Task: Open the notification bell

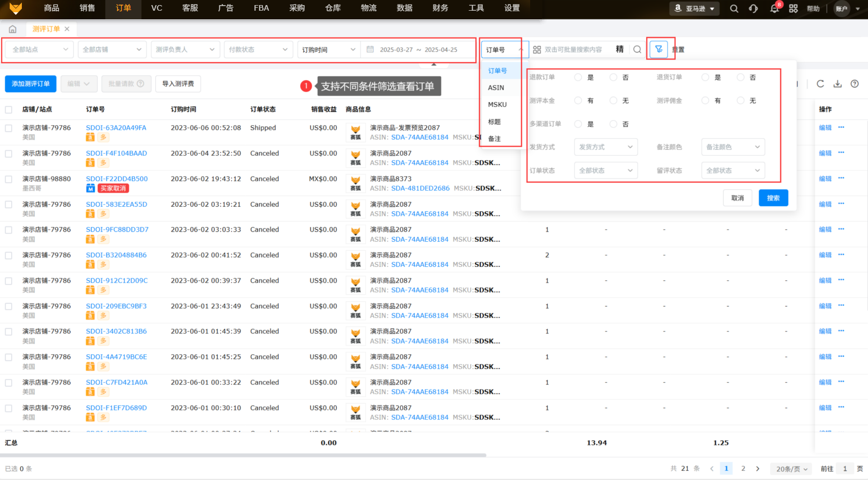Action: (x=774, y=9)
